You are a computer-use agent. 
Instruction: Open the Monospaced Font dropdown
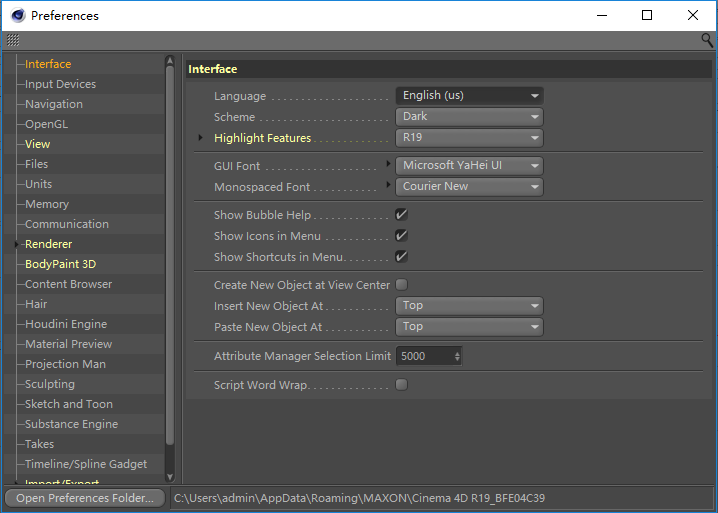point(469,187)
